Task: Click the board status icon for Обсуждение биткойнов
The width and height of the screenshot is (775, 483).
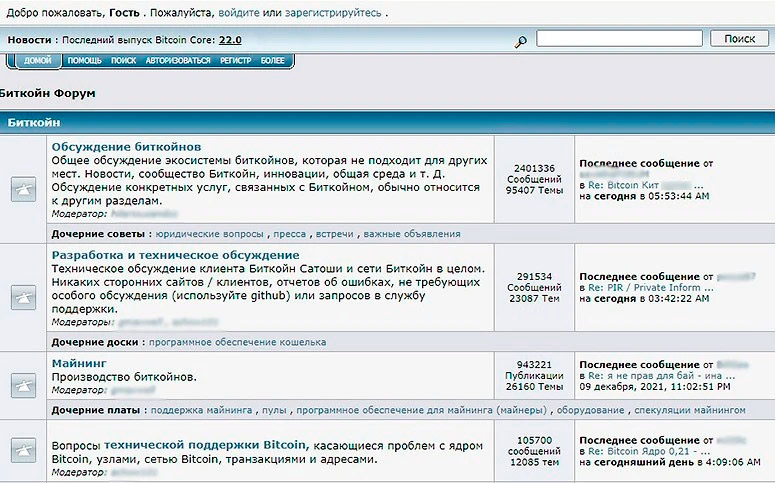Action: (23, 190)
